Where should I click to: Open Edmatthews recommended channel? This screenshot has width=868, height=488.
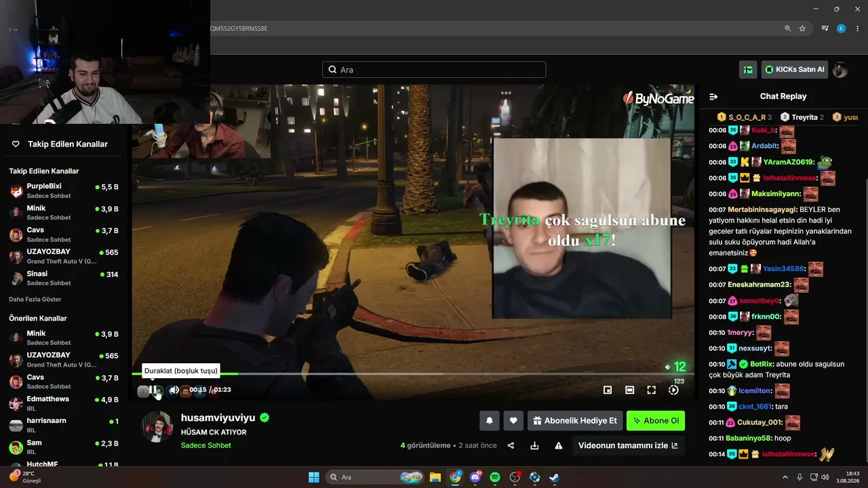tap(64, 403)
